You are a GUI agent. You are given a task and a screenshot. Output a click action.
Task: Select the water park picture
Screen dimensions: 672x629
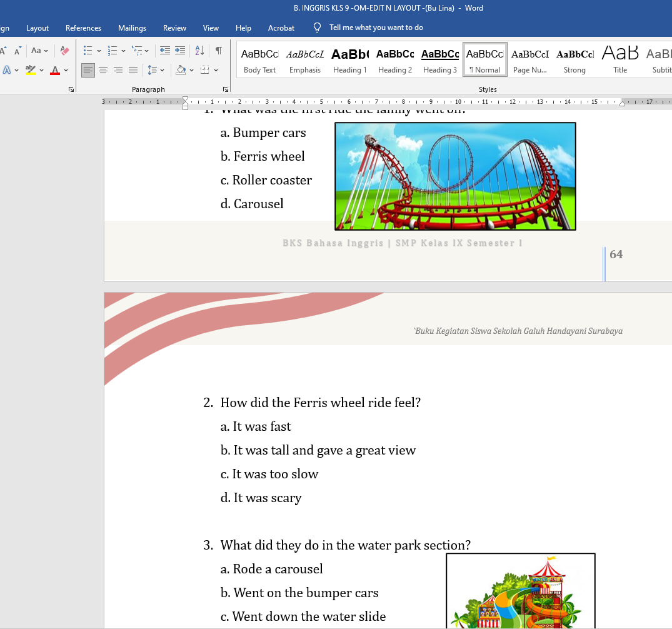520,591
